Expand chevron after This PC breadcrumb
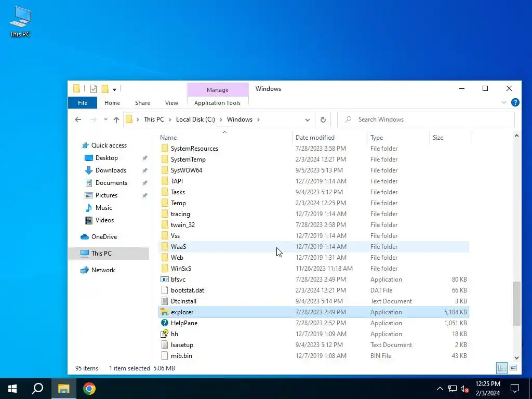This screenshot has height=399, width=532. click(x=170, y=119)
